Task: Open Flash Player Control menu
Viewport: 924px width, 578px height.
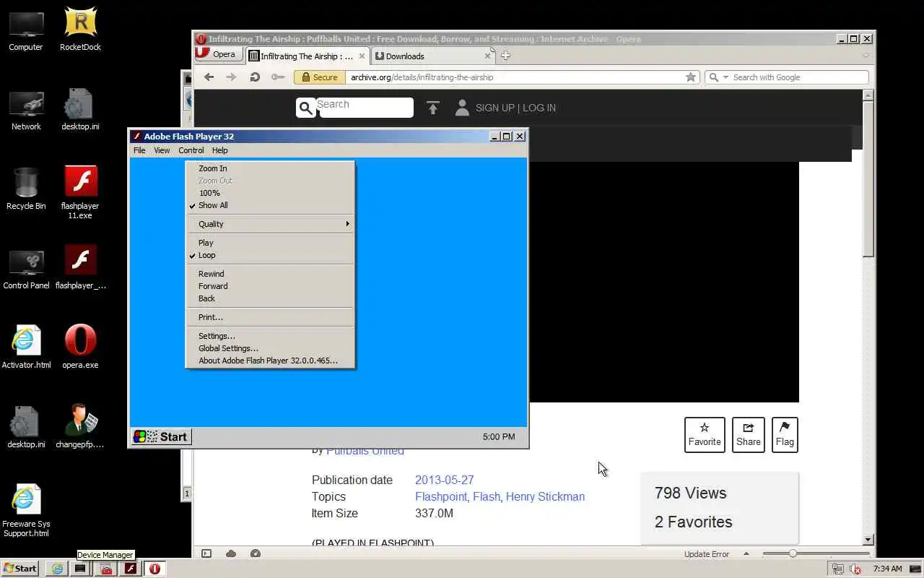Action: pyautogui.click(x=191, y=150)
